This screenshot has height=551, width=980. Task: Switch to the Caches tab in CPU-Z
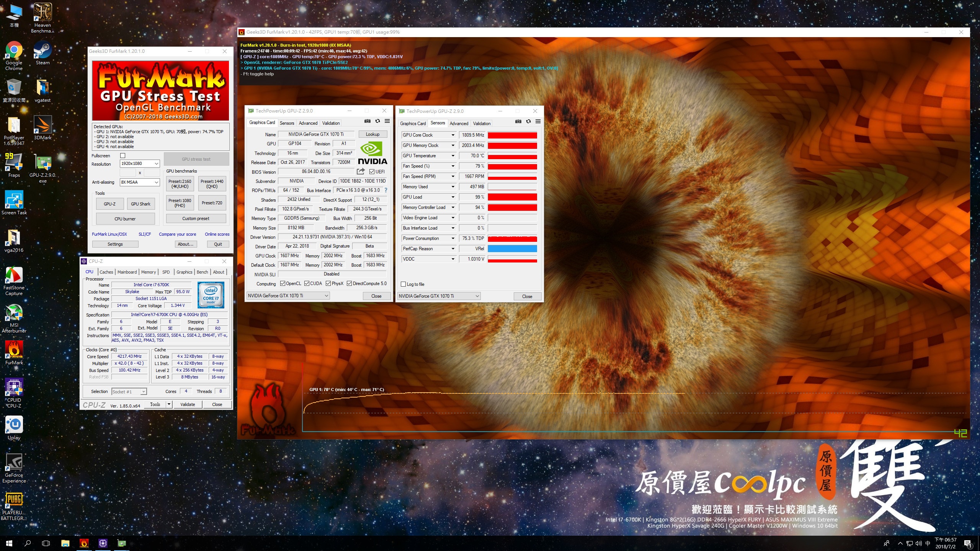click(x=106, y=272)
